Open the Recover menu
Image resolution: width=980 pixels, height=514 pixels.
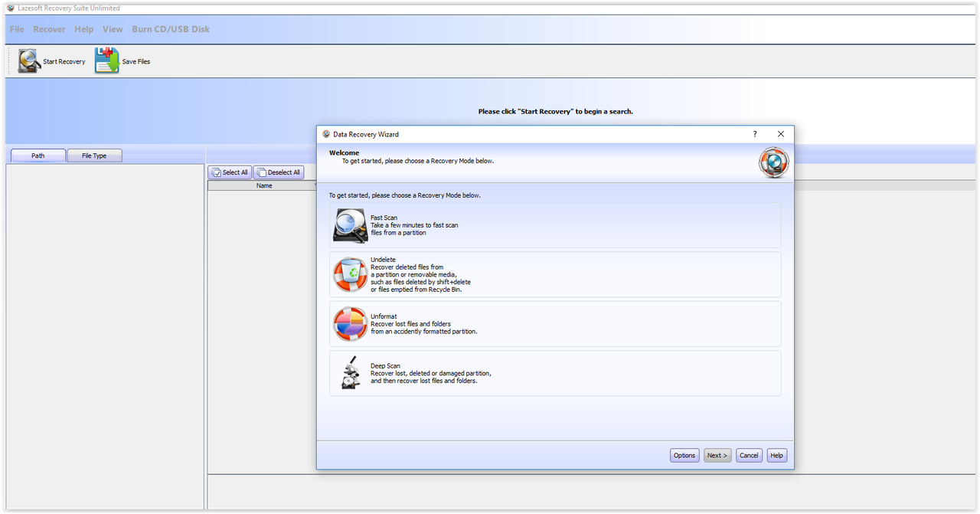(49, 29)
